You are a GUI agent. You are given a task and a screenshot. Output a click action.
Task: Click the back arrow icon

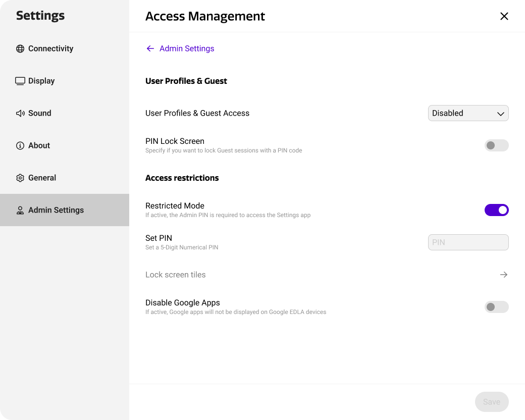coord(150,48)
